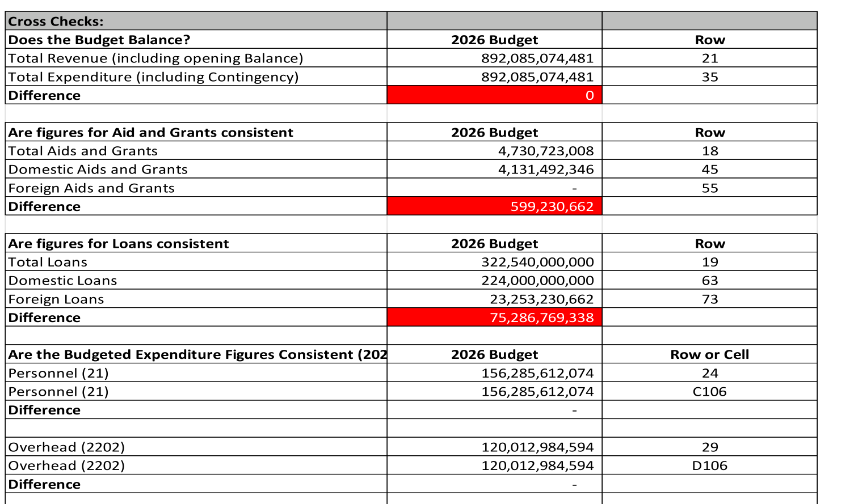Click red Difference cell 75,286,769,338
Viewport: 854px width, 504px height.
(x=494, y=317)
